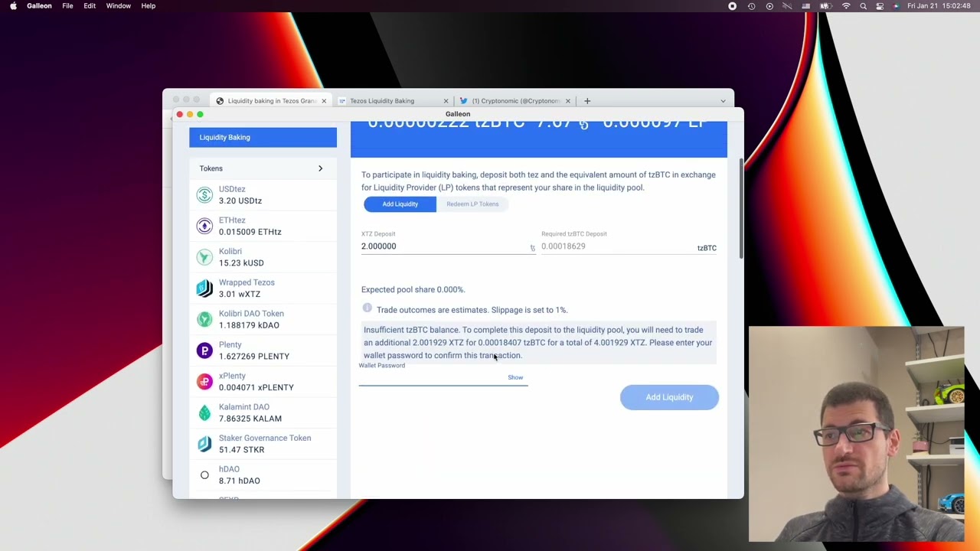Open the Galleon menu
This screenshot has width=980, height=551.
(39, 6)
